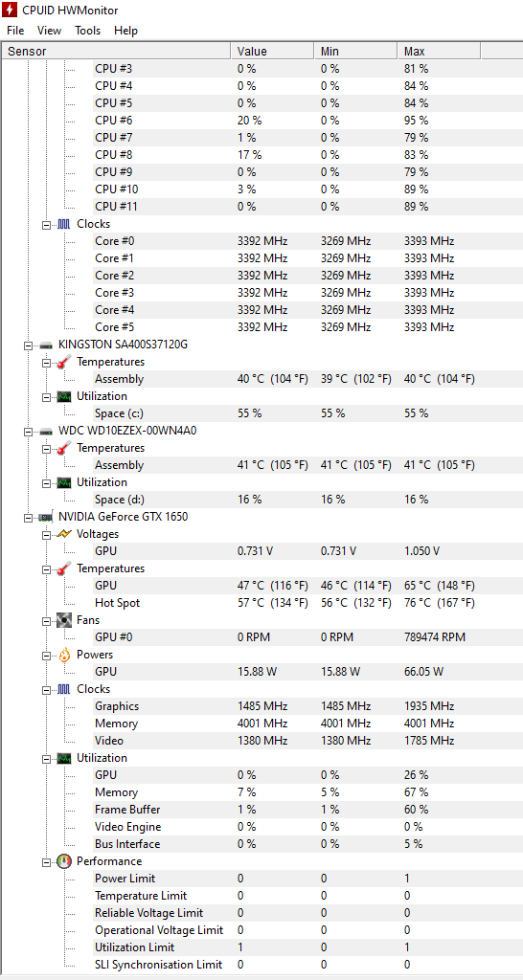Screen dimensions: 523x980
Task: Click the NVIDIA GeForce graphics card icon
Action: pyautogui.click(x=46, y=517)
